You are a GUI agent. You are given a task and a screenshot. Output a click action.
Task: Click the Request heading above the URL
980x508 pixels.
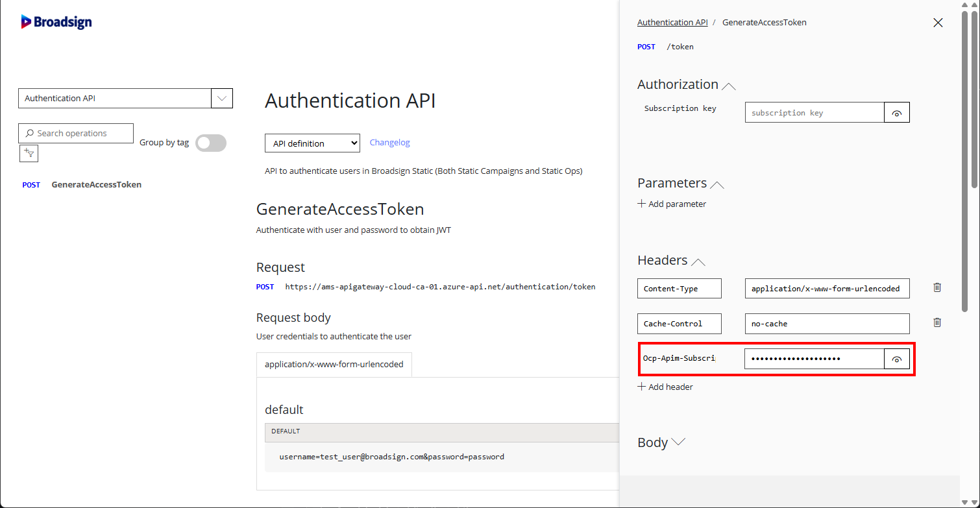click(x=280, y=267)
